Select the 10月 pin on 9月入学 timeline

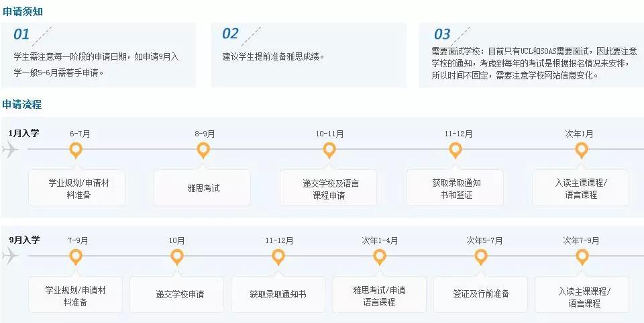coord(177,258)
